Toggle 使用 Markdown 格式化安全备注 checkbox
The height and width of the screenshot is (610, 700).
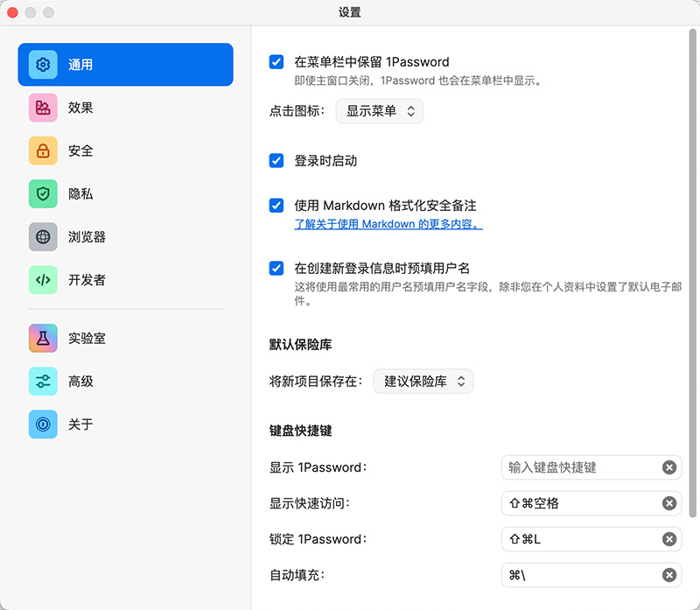click(x=276, y=206)
